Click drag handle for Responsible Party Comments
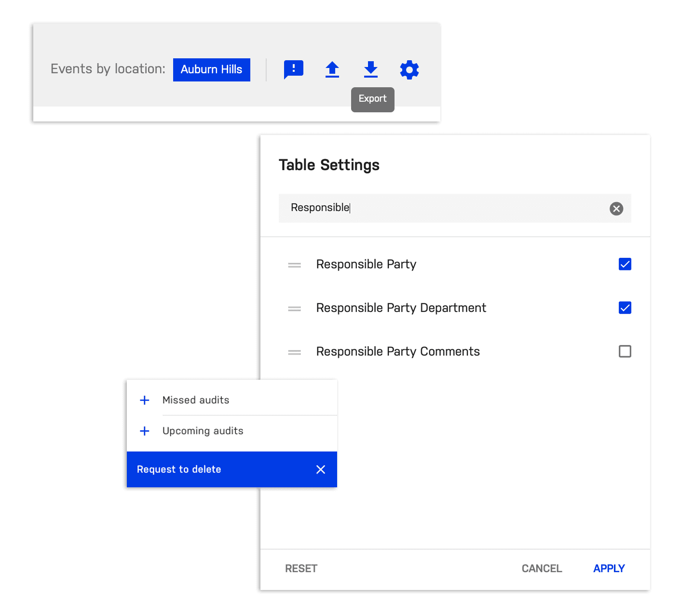Viewport: 681px width, 616px height. (294, 352)
